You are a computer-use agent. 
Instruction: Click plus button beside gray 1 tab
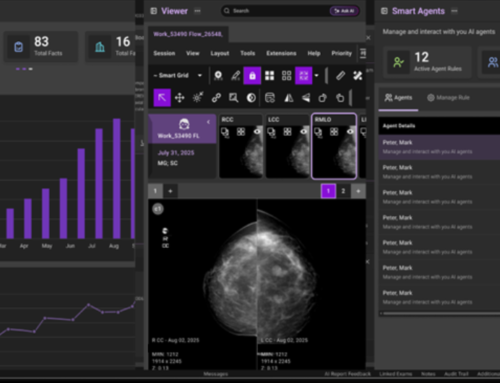[x=170, y=191]
